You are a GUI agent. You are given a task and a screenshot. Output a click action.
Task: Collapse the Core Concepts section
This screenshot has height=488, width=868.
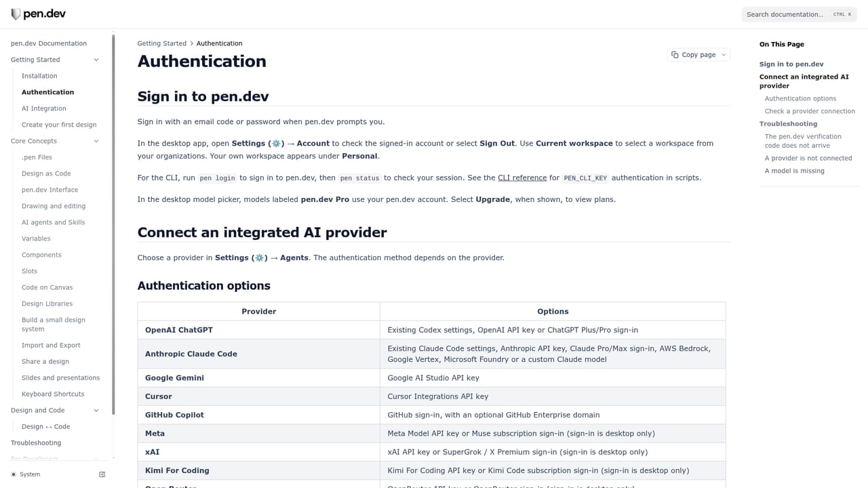coord(96,141)
